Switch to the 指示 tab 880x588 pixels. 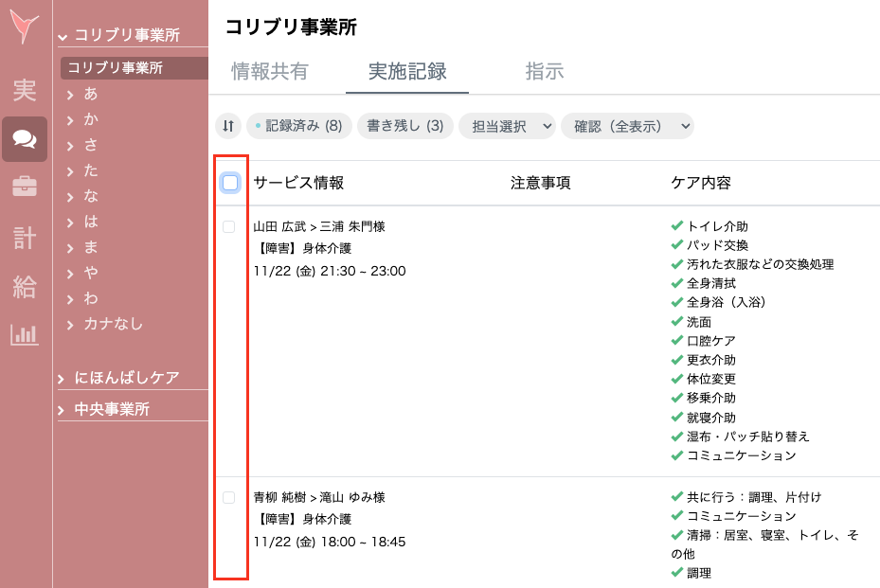(544, 70)
